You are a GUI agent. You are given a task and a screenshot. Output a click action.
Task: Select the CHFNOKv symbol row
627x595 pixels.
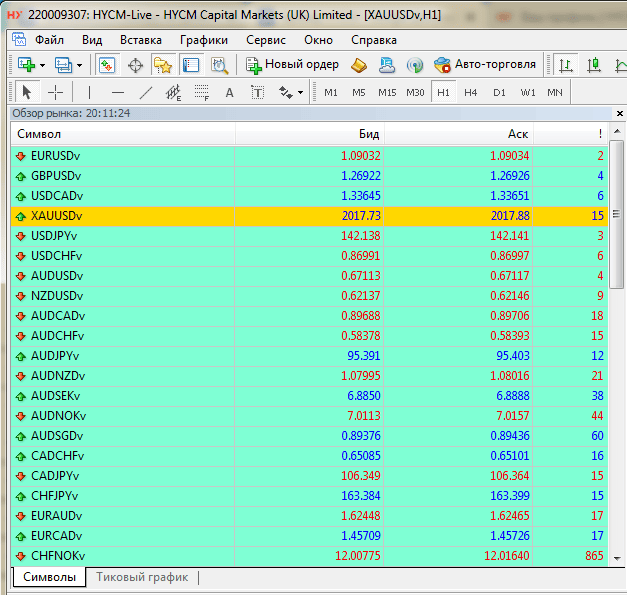[x=309, y=556]
